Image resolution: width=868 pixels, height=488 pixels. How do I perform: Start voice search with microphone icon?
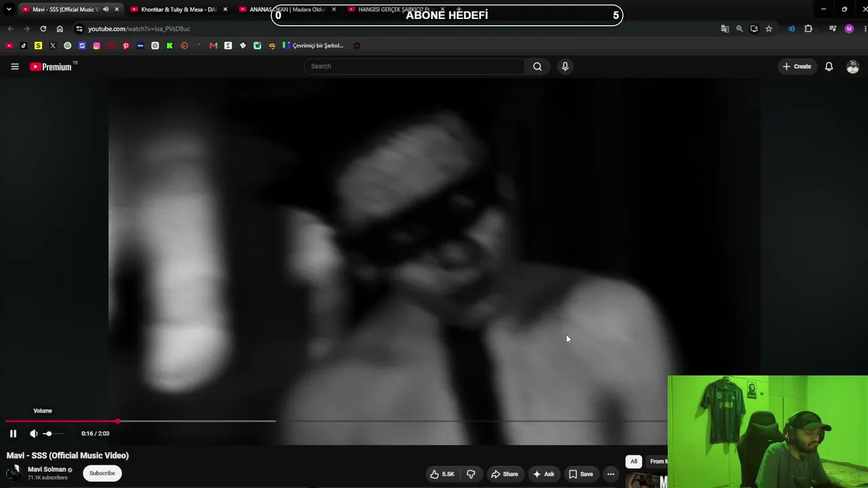[565, 66]
